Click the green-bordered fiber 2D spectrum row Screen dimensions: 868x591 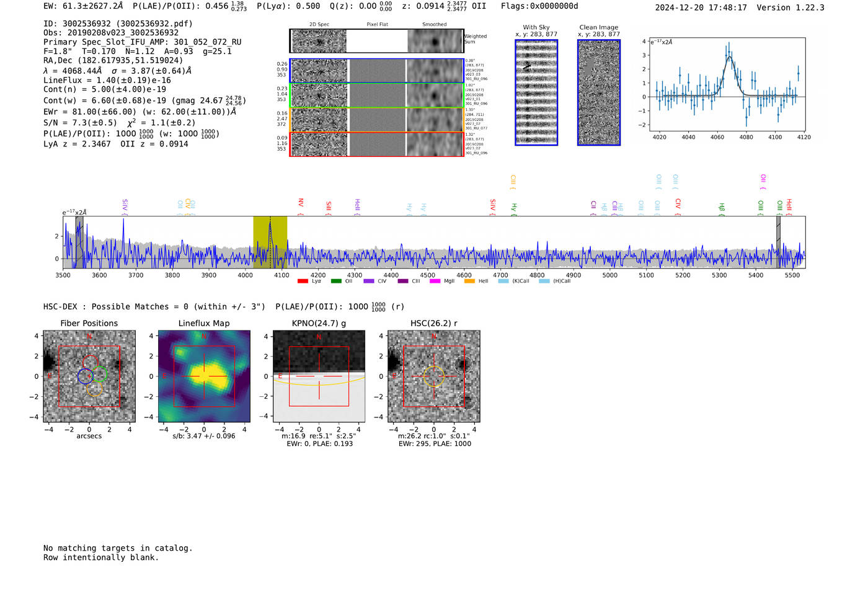point(377,96)
